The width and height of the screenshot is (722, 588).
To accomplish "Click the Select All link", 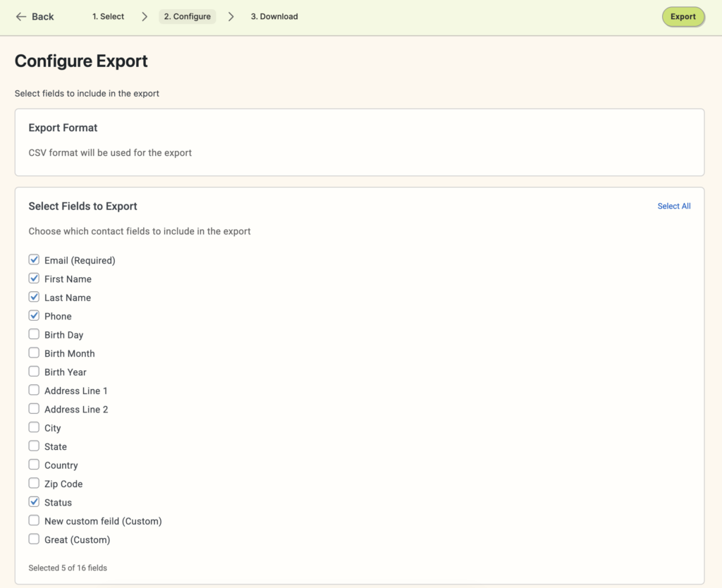I will coord(673,206).
